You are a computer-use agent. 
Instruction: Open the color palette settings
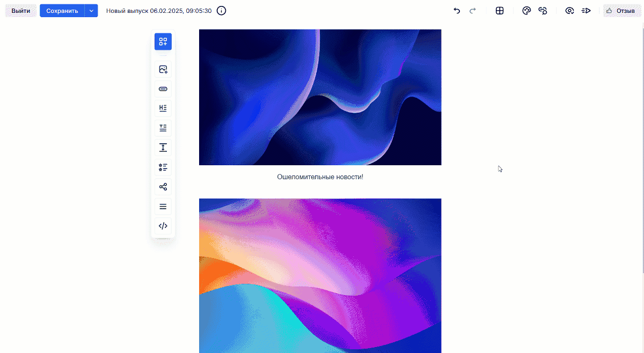(x=526, y=11)
